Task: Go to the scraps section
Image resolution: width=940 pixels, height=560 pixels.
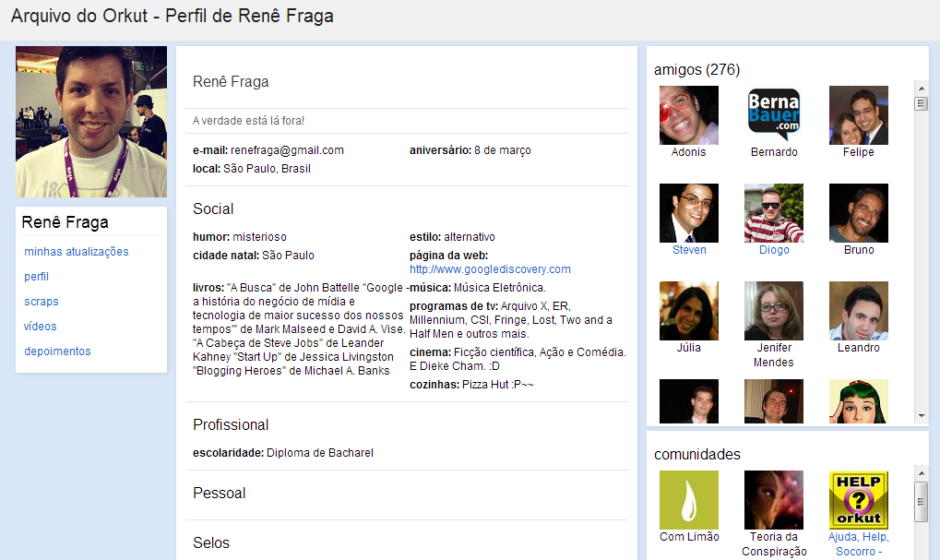Action: click(x=42, y=302)
